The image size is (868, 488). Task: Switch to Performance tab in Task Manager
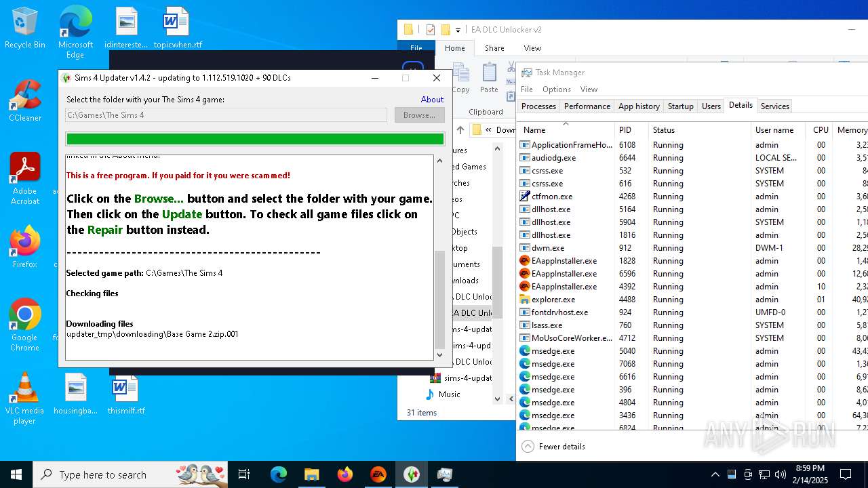[x=587, y=106]
